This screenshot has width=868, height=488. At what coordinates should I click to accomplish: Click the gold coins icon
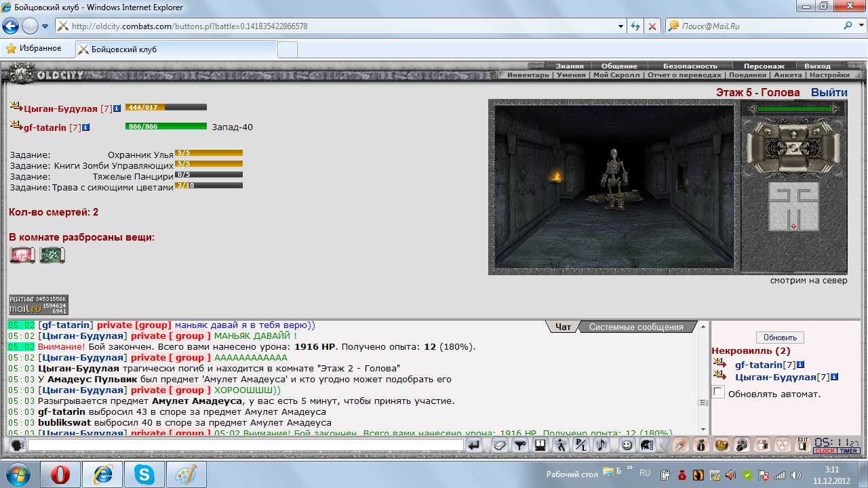tap(722, 445)
